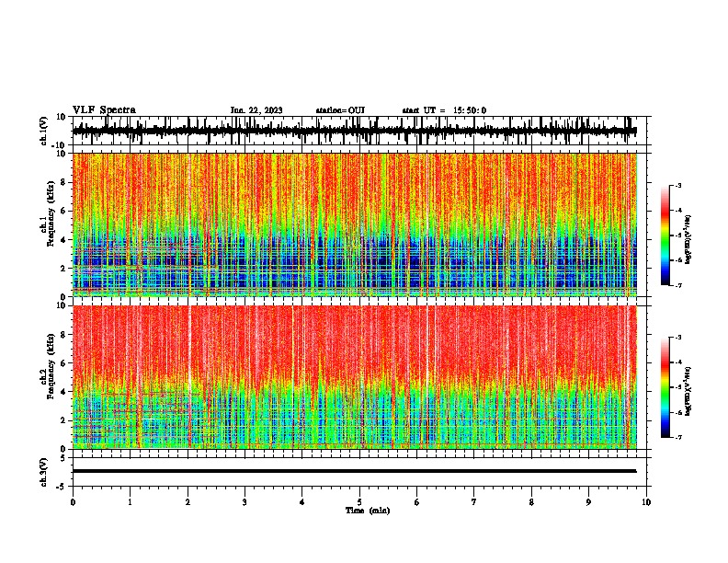728x563 pixels.
Task: Click the '6' kHz tick on ch.1 spectrogram
Action: click(63, 211)
